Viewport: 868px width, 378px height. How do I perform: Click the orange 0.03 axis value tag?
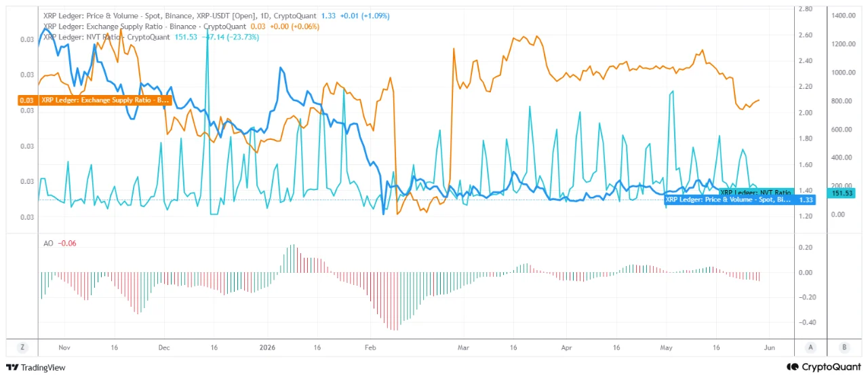28,100
